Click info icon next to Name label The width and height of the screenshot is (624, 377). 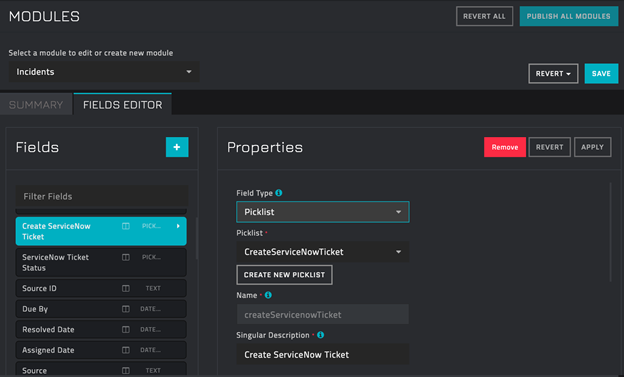268,295
